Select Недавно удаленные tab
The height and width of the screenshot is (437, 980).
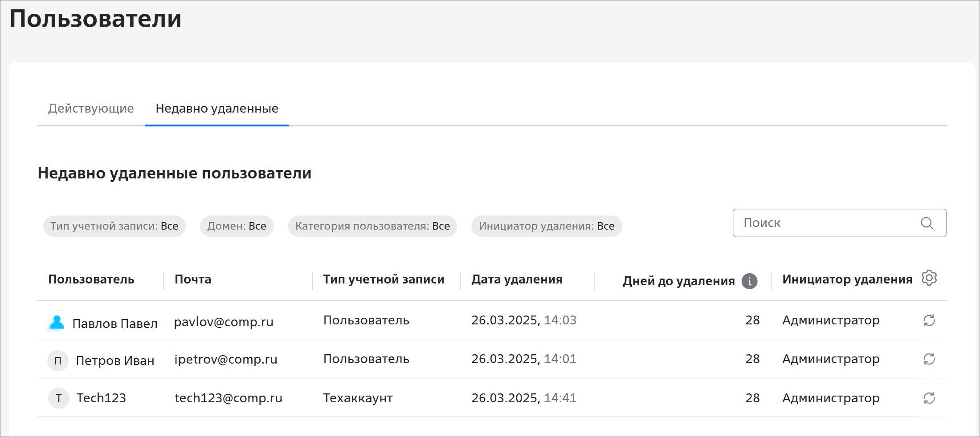(x=217, y=109)
